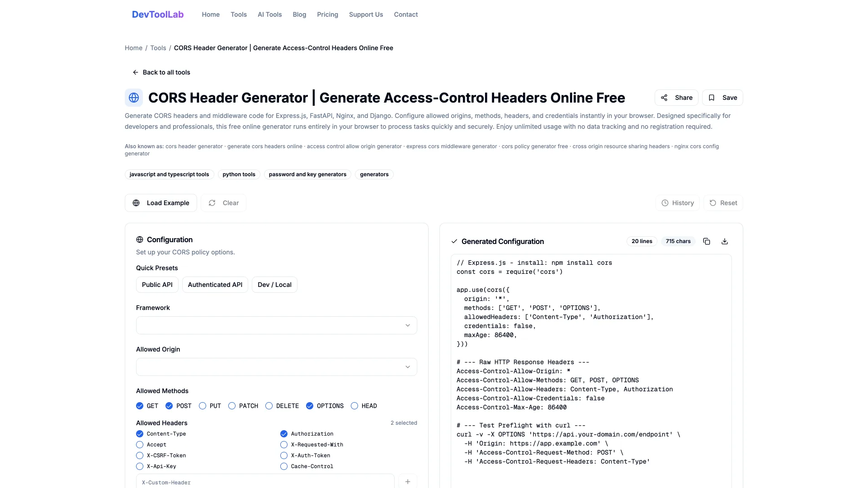This screenshot has height=488, width=868.
Task: Uncheck the GET method
Action: 140,406
